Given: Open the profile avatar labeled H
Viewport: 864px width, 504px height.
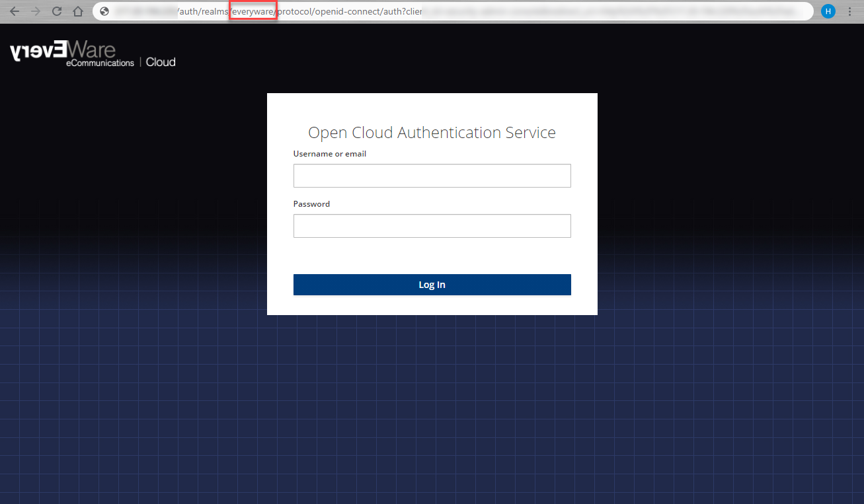Looking at the screenshot, I should 828,11.
